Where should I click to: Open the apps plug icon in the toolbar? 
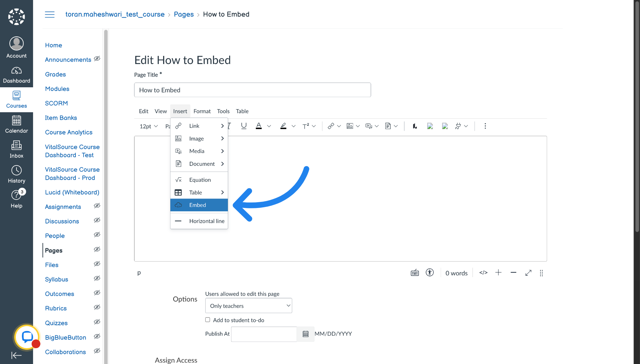[x=458, y=126]
